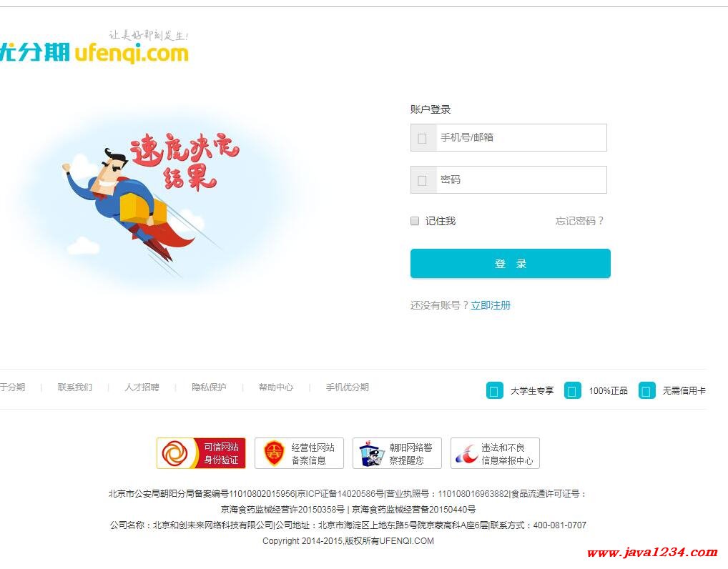The height and width of the screenshot is (569, 728).
Task: Focus the 手机号/邮箱 input field
Action: [x=509, y=137]
